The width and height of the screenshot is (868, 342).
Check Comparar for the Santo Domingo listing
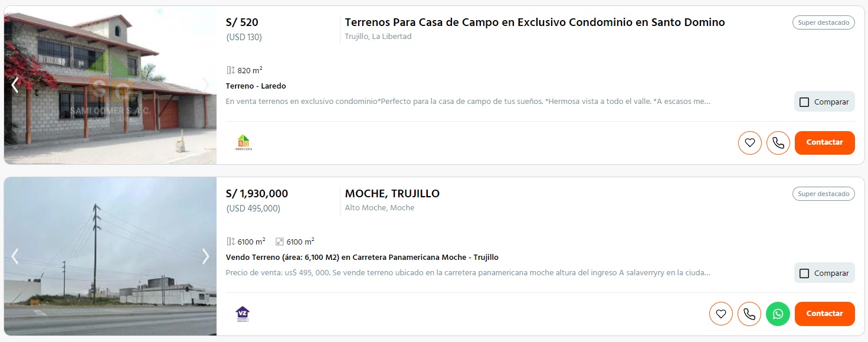pos(804,102)
